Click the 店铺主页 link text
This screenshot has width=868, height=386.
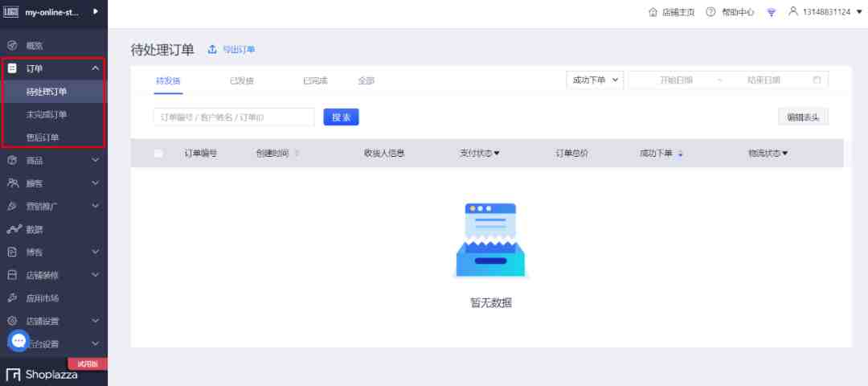[x=678, y=12]
